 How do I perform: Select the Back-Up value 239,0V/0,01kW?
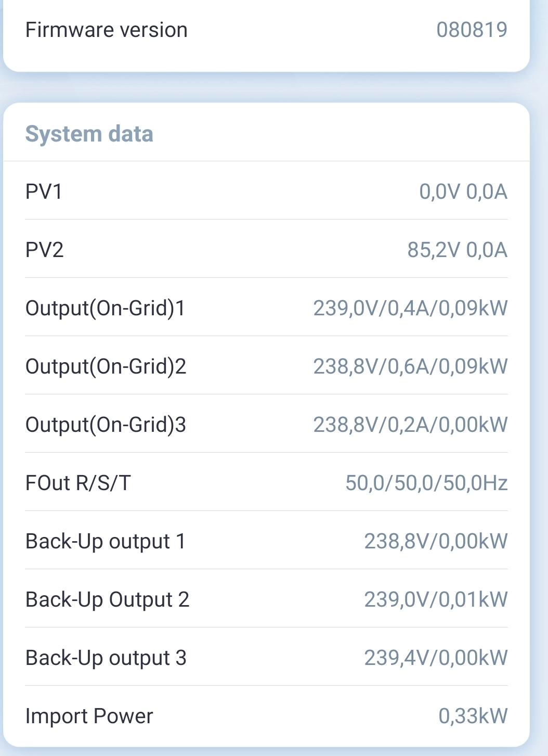[x=436, y=599]
